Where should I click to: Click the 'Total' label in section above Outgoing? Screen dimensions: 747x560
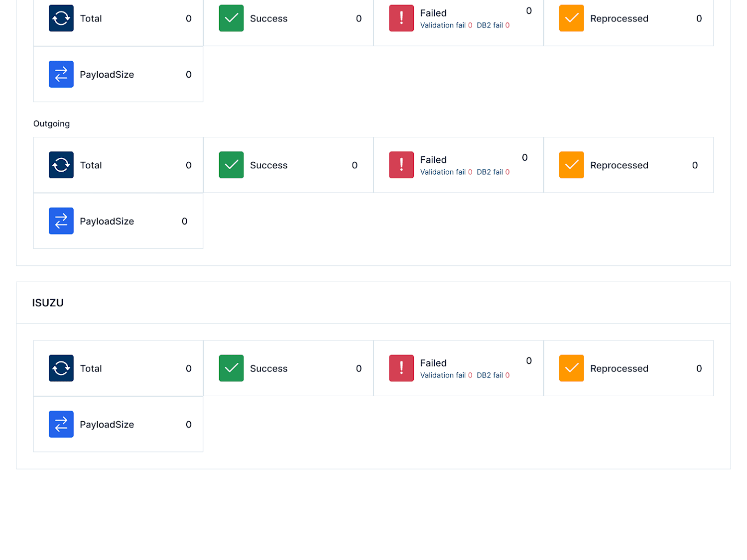(x=91, y=18)
